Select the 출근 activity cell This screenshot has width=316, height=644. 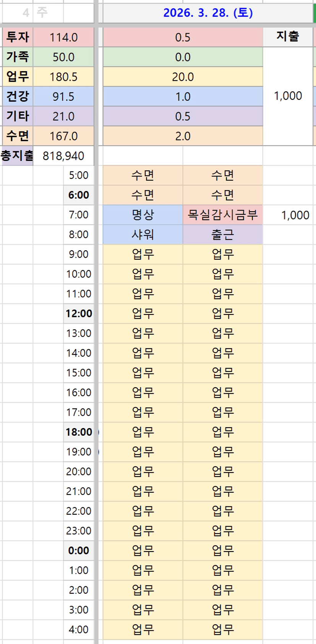tap(222, 234)
